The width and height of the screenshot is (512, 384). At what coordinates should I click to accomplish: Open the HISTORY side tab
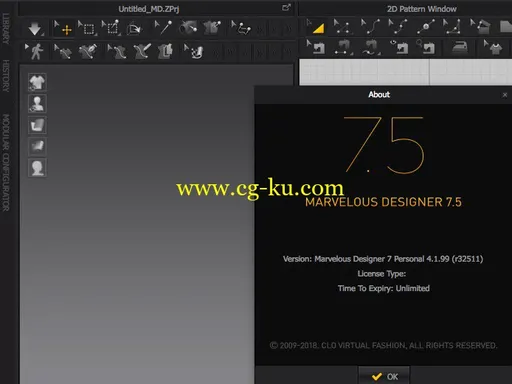[x=6, y=76]
